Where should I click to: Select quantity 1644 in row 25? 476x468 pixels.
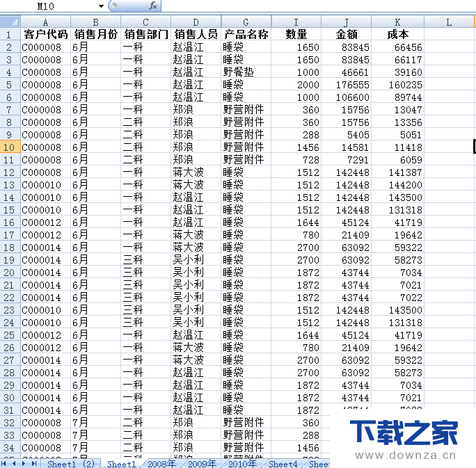296,335
